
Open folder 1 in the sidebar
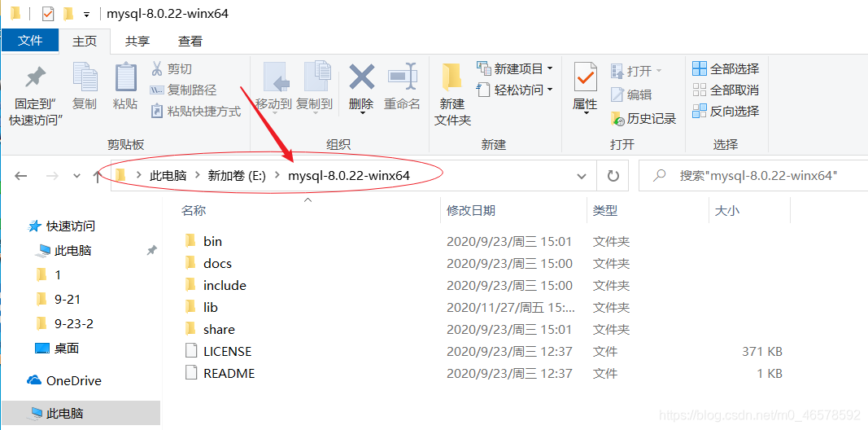58,274
